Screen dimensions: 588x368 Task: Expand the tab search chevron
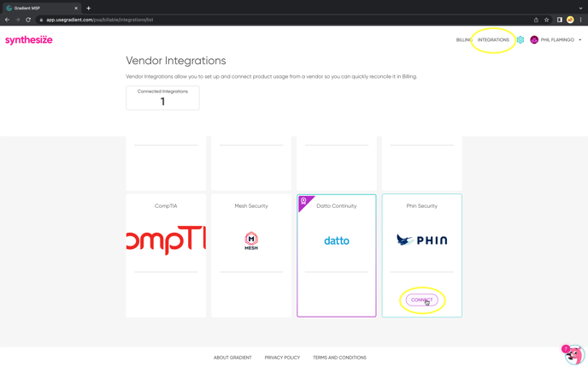click(580, 8)
